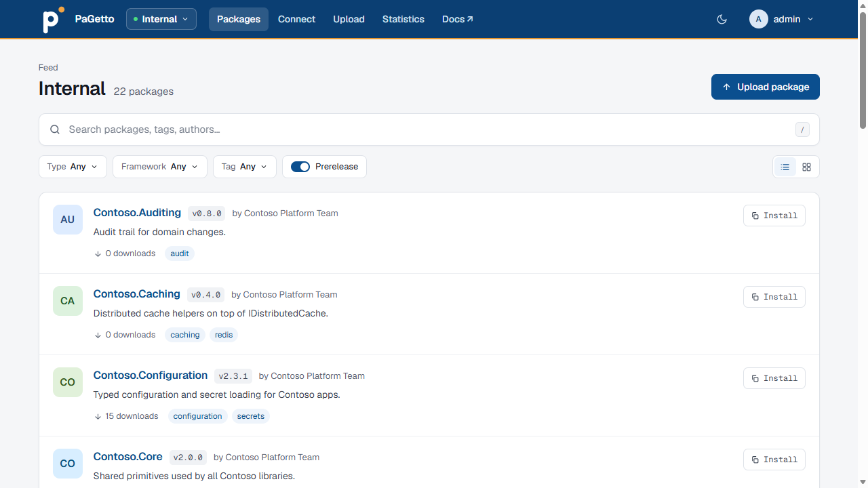Open the Contoso.Configuration package
Screen dimensions: 868x488
coord(151,375)
